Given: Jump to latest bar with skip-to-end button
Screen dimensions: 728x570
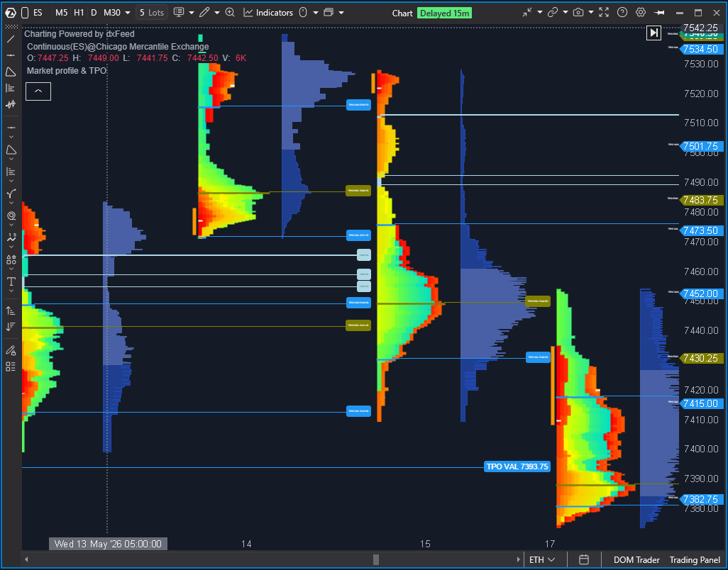Looking at the screenshot, I should click(x=653, y=33).
